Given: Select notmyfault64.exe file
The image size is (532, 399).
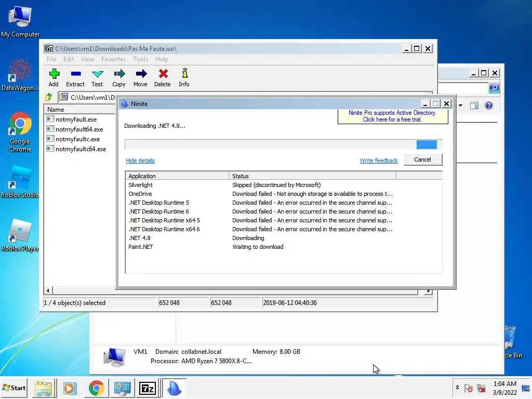Looking at the screenshot, I should [75, 129].
